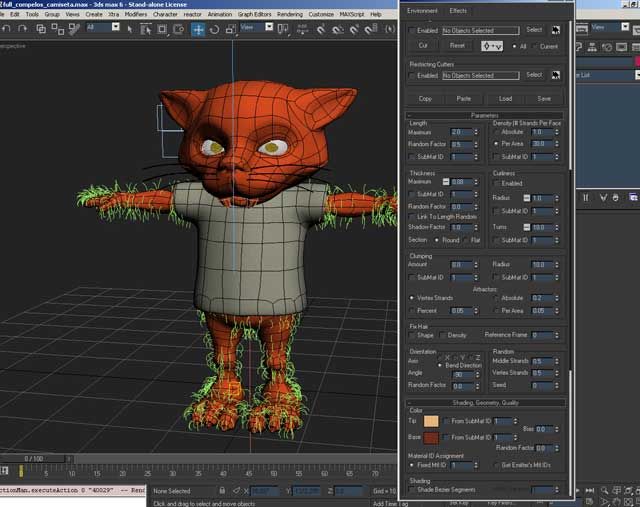The image size is (640, 507).
Task: Click the Paste button
Action: click(464, 99)
